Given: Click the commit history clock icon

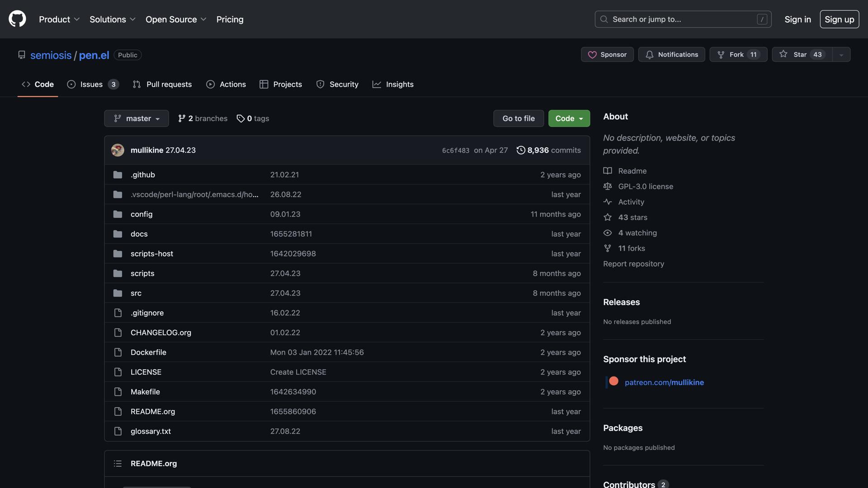Looking at the screenshot, I should click(x=521, y=150).
